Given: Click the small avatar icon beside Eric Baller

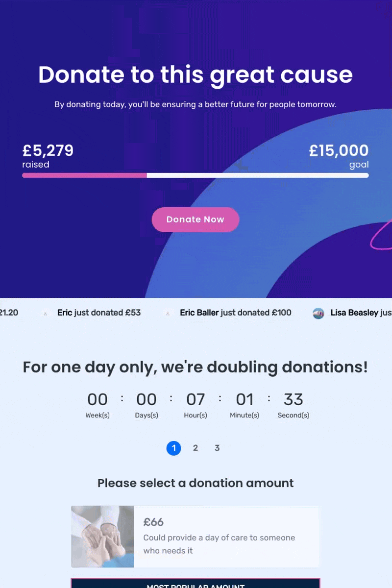Looking at the screenshot, I should [x=168, y=314].
